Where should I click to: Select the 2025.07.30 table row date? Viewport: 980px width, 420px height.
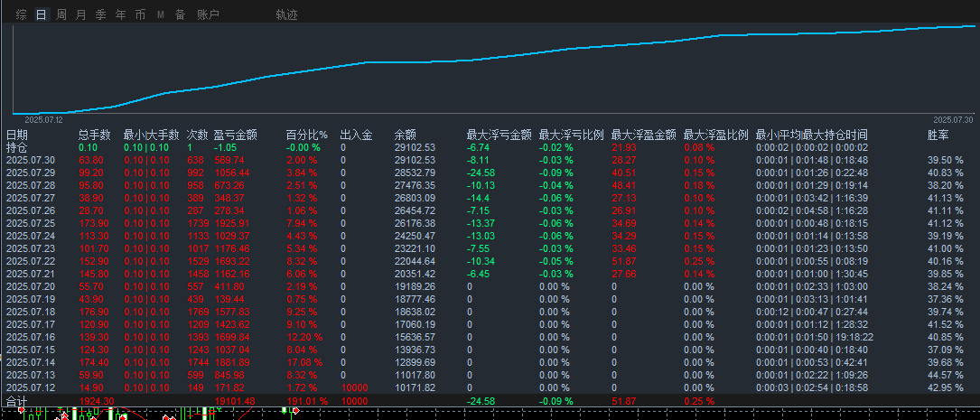tap(31, 160)
